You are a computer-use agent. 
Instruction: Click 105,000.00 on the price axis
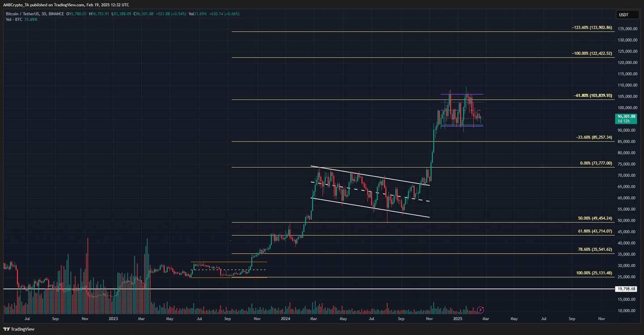tap(627, 96)
